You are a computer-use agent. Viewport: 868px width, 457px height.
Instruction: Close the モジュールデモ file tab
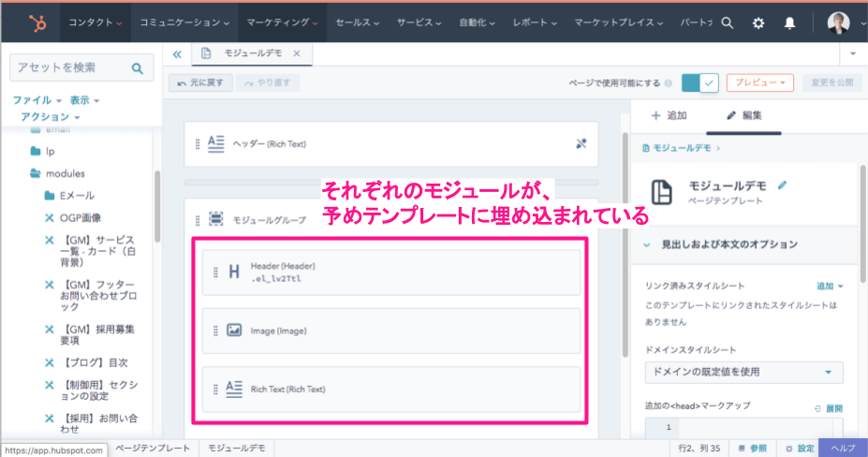pyautogui.click(x=297, y=54)
